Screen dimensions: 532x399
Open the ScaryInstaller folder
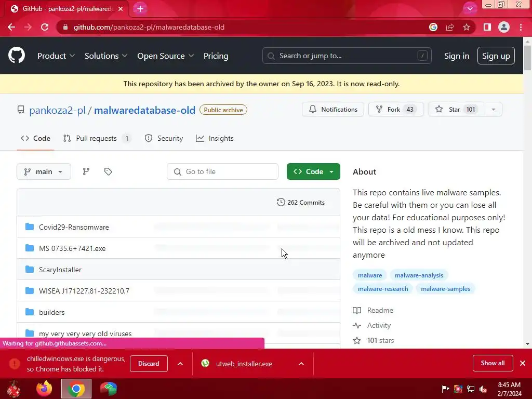[x=60, y=270]
